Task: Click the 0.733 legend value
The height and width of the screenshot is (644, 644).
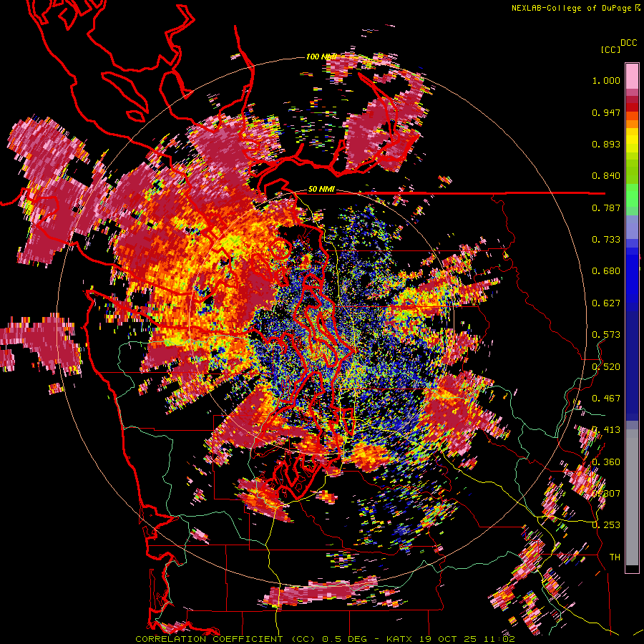Action: (606, 240)
